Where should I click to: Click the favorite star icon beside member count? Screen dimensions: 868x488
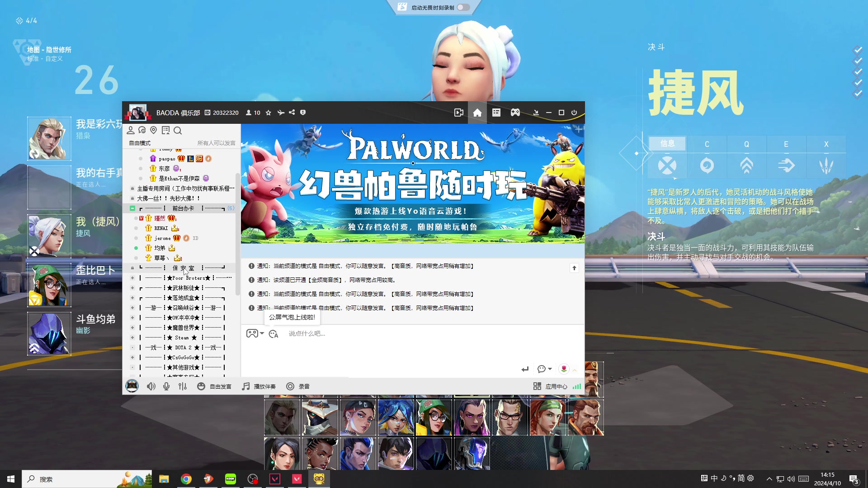pyautogui.click(x=269, y=113)
